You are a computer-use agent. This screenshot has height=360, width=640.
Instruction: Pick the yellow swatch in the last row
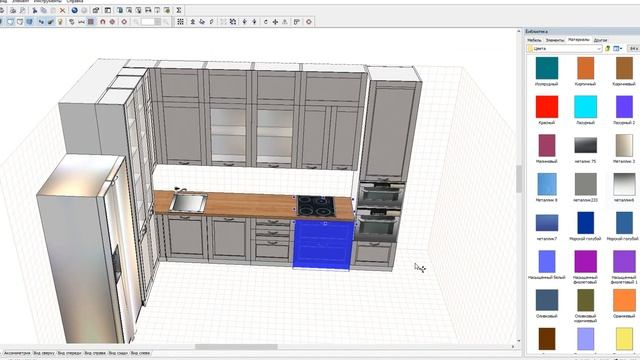click(624, 339)
